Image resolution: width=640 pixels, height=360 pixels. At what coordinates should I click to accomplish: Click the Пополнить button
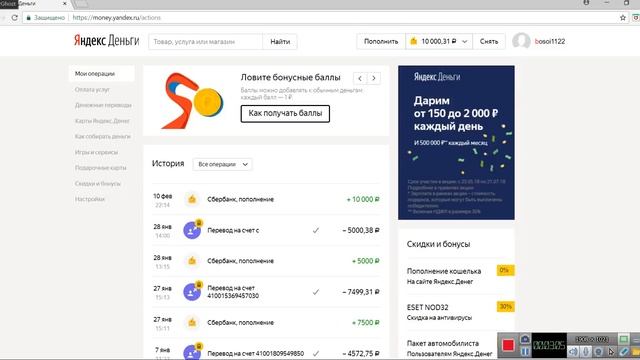(381, 42)
